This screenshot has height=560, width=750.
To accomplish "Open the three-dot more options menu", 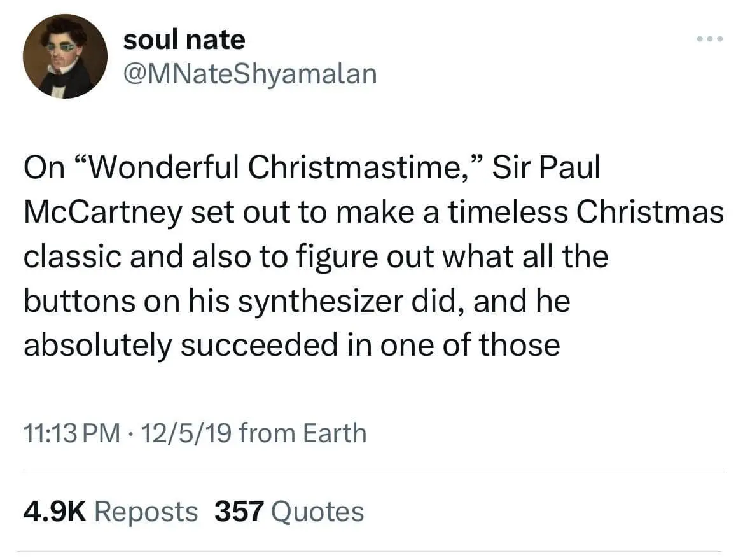I will tap(710, 39).
